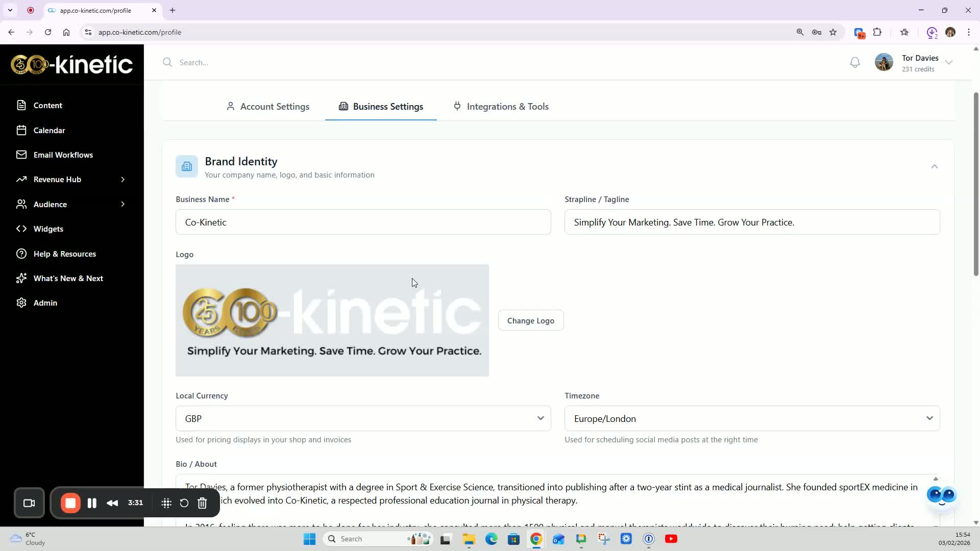The height and width of the screenshot is (551, 980).
Task: Pause the screen recording
Action: pyautogui.click(x=92, y=503)
